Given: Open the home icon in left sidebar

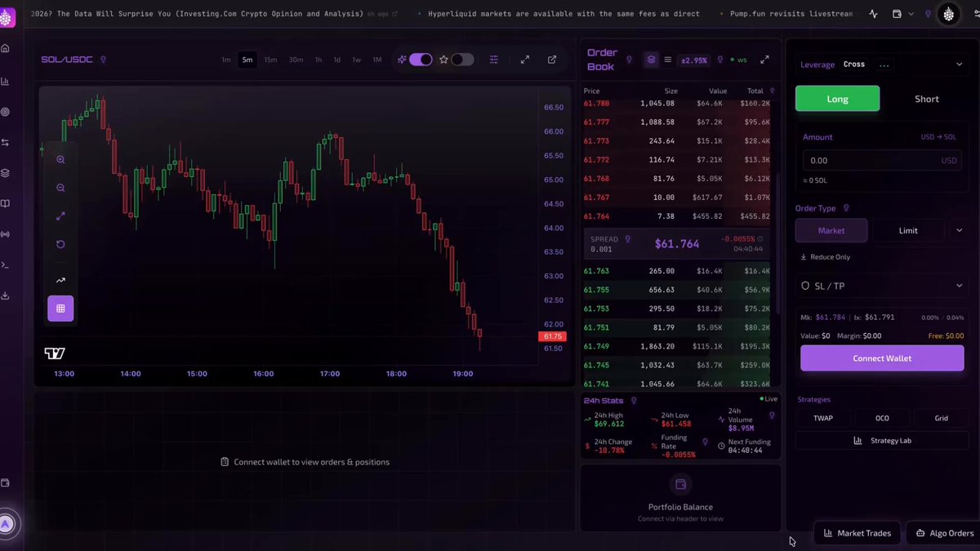Looking at the screenshot, I should [5, 48].
